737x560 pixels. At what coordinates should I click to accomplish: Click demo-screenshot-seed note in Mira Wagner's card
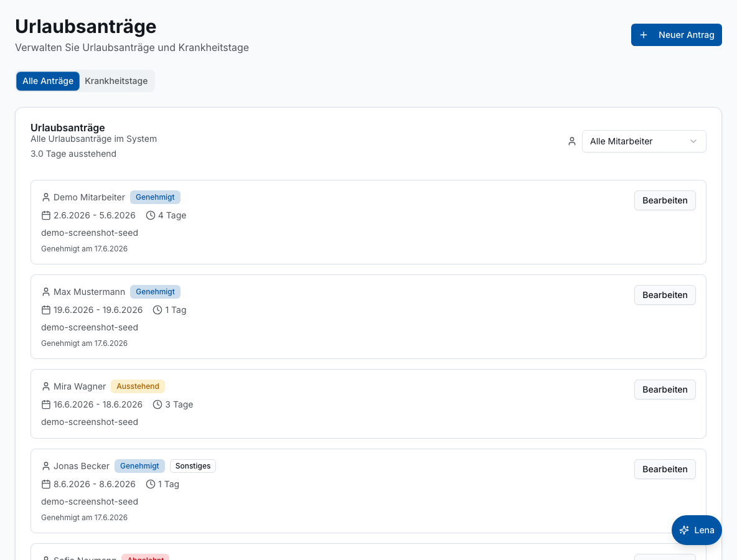pos(89,422)
